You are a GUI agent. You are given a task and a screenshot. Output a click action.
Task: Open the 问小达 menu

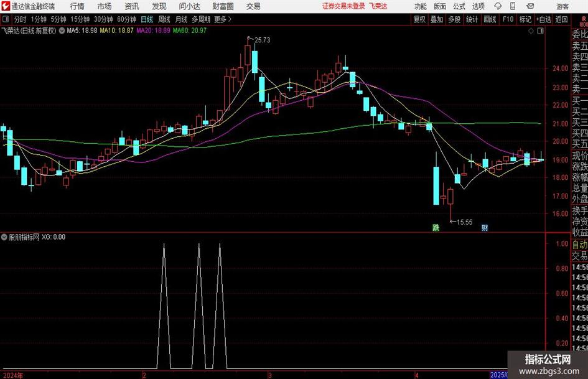tap(189, 6)
